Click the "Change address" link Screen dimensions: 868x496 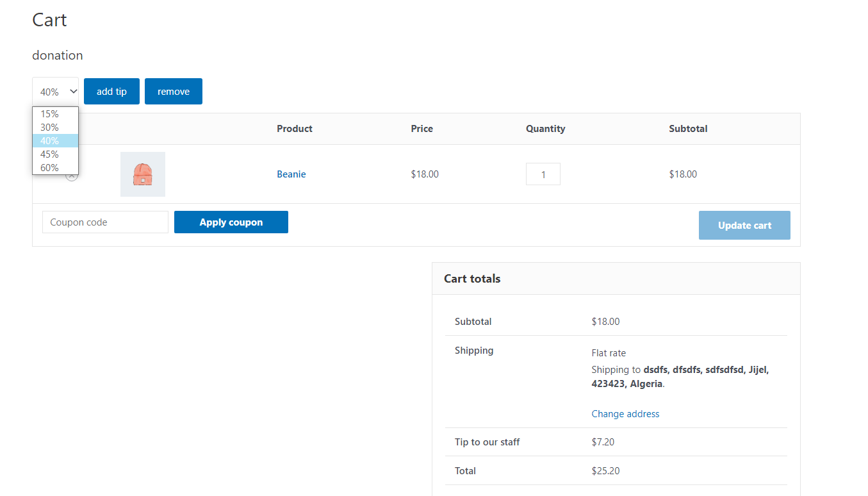coord(625,413)
